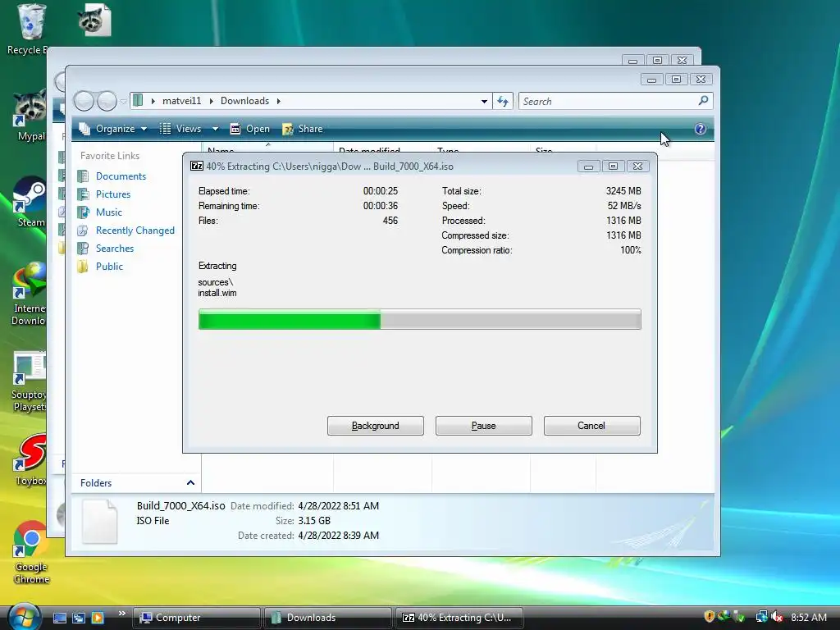Click Background button in 7-Zip dialog

376,426
